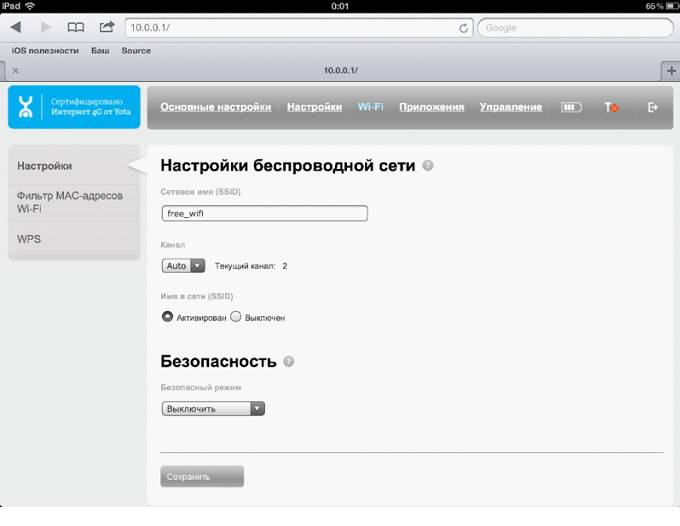680x526 pixels.
Task: Open the Основные настройки menu tab
Action: (215, 107)
